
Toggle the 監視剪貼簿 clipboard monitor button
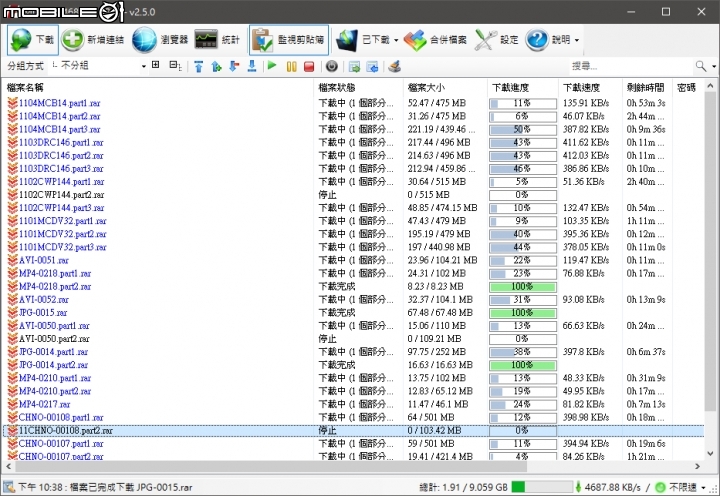pyautogui.click(x=286, y=40)
